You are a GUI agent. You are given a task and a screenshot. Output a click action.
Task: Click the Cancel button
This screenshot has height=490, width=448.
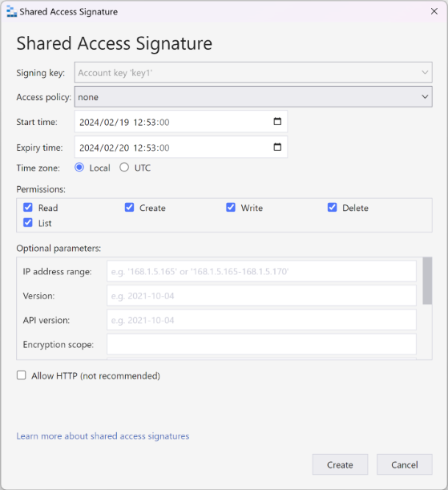pyautogui.click(x=404, y=464)
